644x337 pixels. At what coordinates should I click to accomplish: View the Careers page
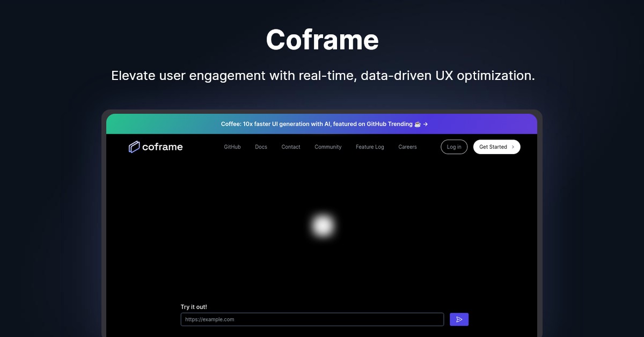[x=407, y=146]
